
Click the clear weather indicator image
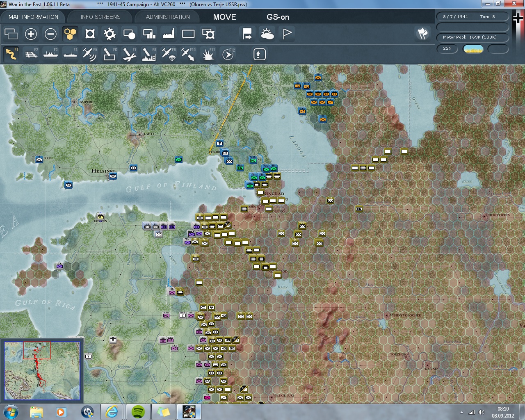(473, 49)
